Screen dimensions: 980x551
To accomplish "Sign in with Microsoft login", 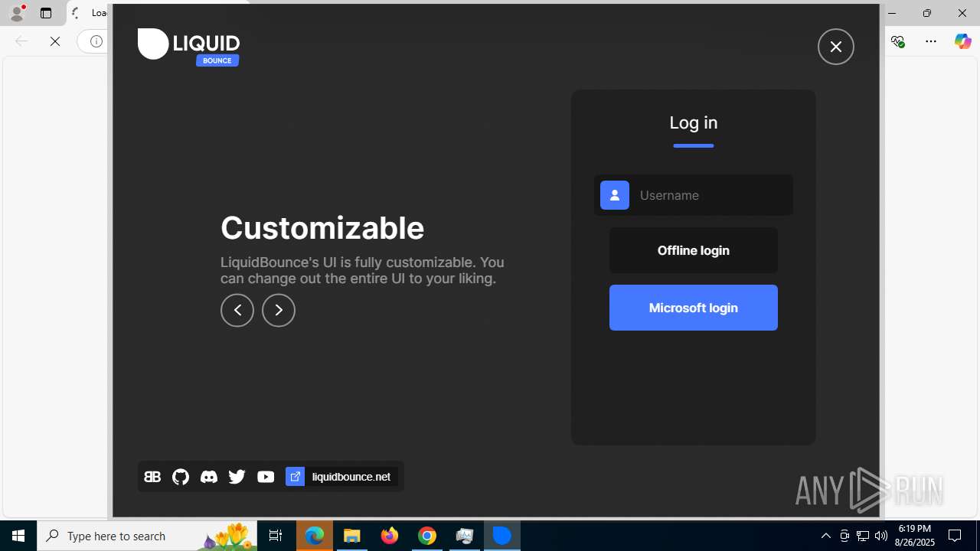I will 694,308.
